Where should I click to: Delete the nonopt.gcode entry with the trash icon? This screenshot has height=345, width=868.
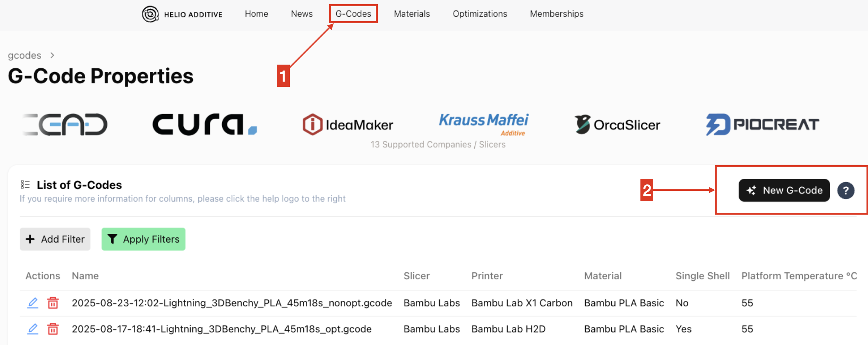pos(53,303)
